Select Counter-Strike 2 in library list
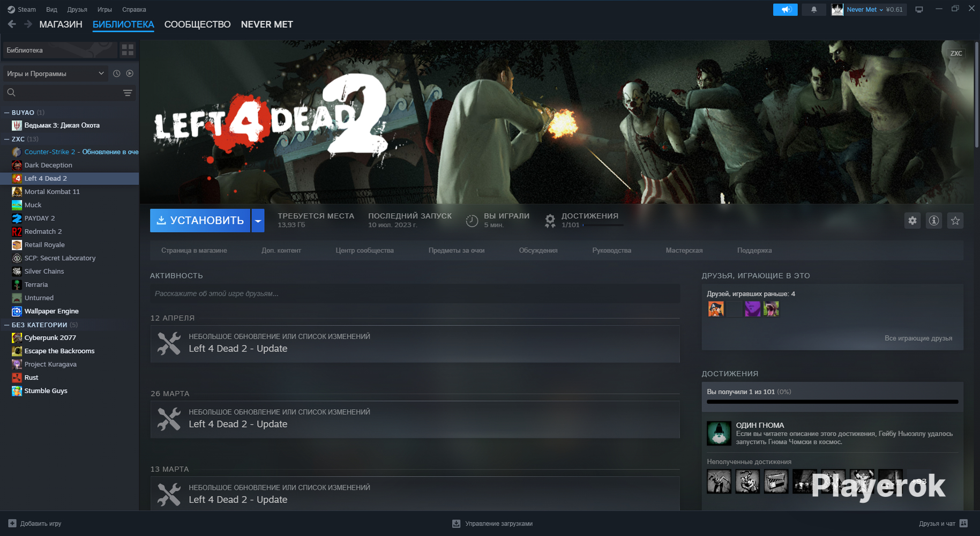This screenshot has width=980, height=536. 70,152
